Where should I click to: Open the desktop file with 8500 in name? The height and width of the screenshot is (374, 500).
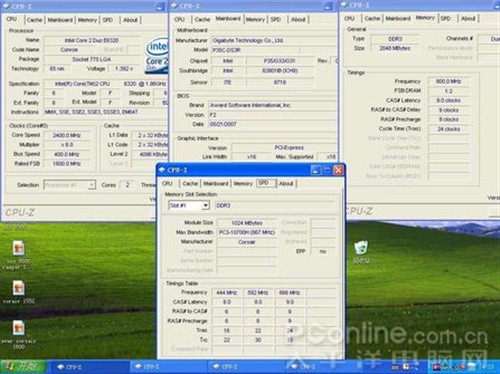pyautogui.click(x=19, y=255)
